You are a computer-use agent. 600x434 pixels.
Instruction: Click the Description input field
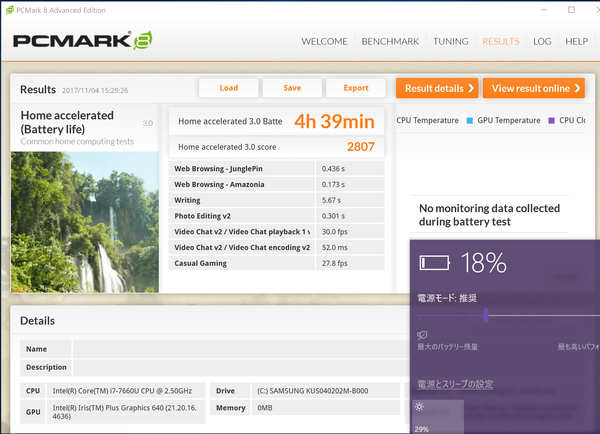[241, 367]
